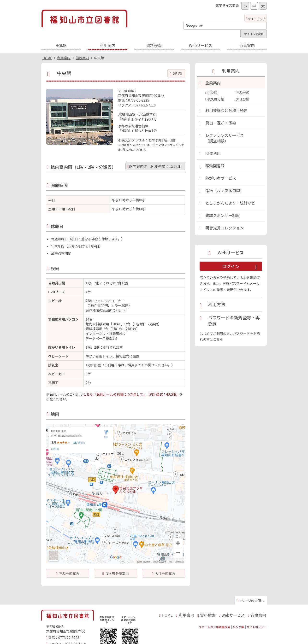Click the library building photo
This screenshot has height=644, width=308.
point(80,117)
